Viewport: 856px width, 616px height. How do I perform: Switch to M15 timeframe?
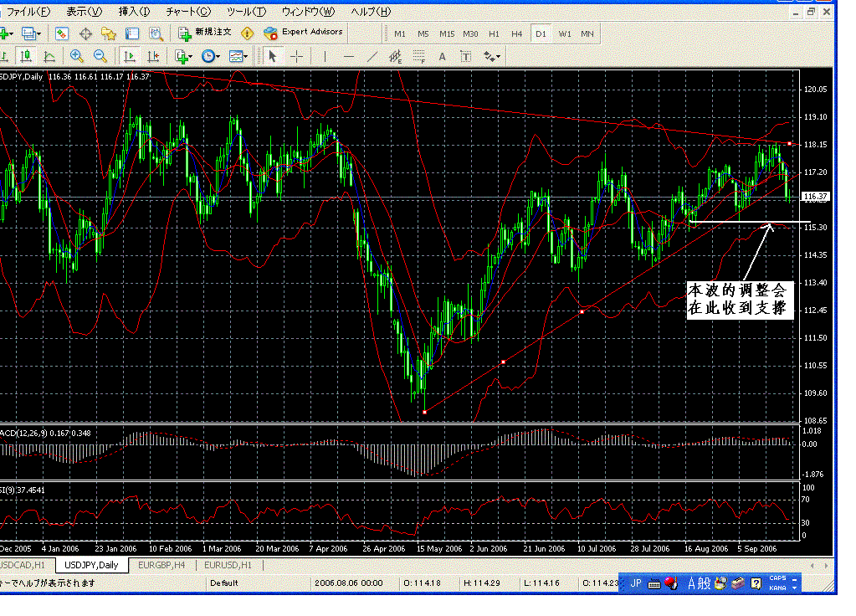point(447,33)
